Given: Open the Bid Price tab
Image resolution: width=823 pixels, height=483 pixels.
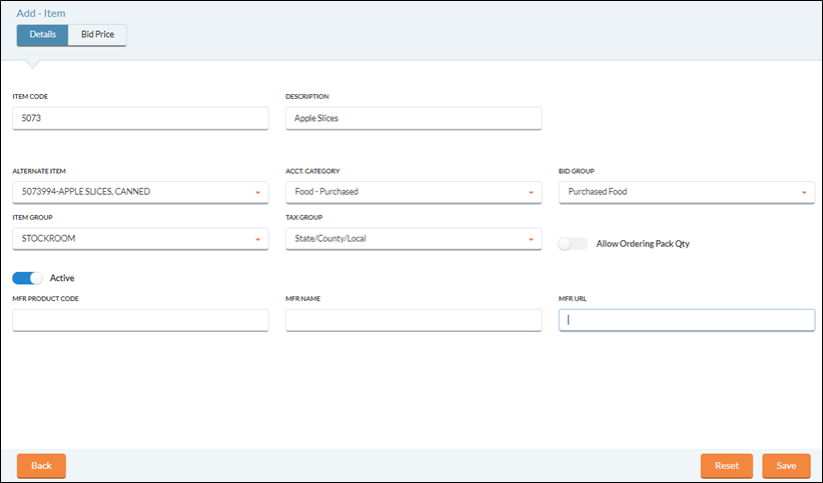Looking at the screenshot, I should pyautogui.click(x=98, y=35).
